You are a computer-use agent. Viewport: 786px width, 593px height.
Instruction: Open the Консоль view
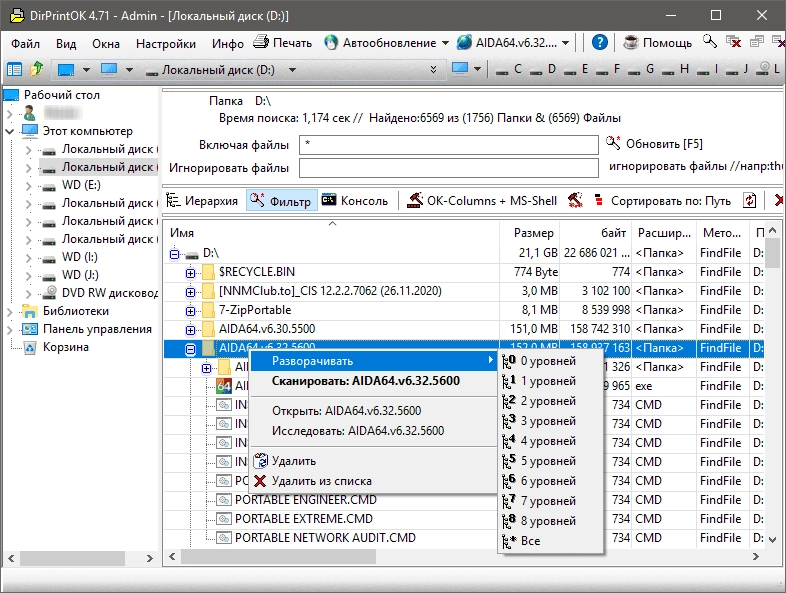tap(355, 201)
